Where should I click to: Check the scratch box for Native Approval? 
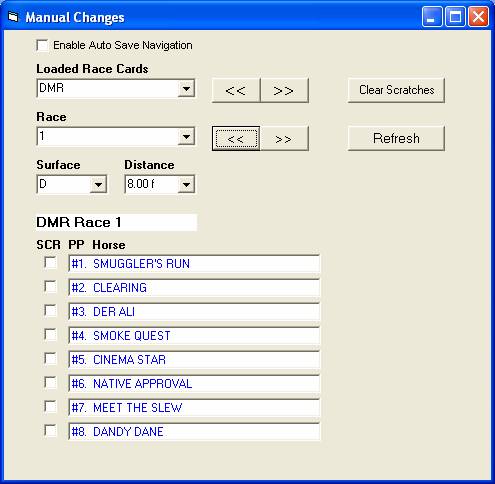tap(50, 382)
